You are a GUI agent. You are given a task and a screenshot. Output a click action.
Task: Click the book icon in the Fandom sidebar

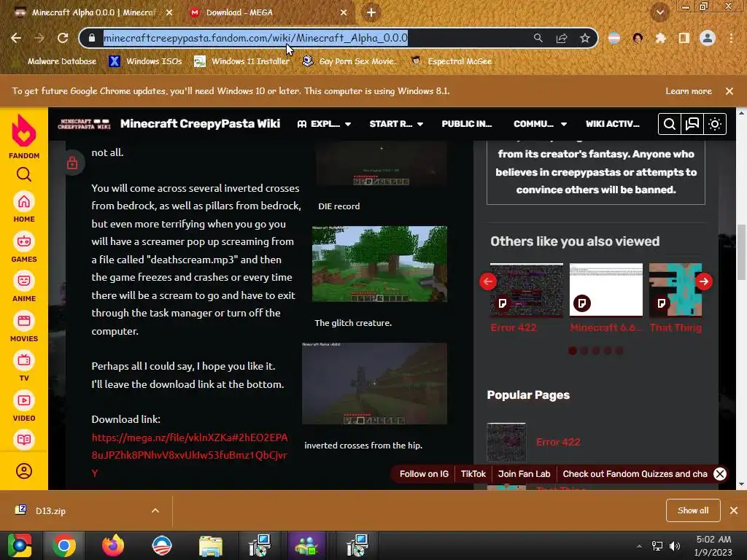tap(24, 439)
